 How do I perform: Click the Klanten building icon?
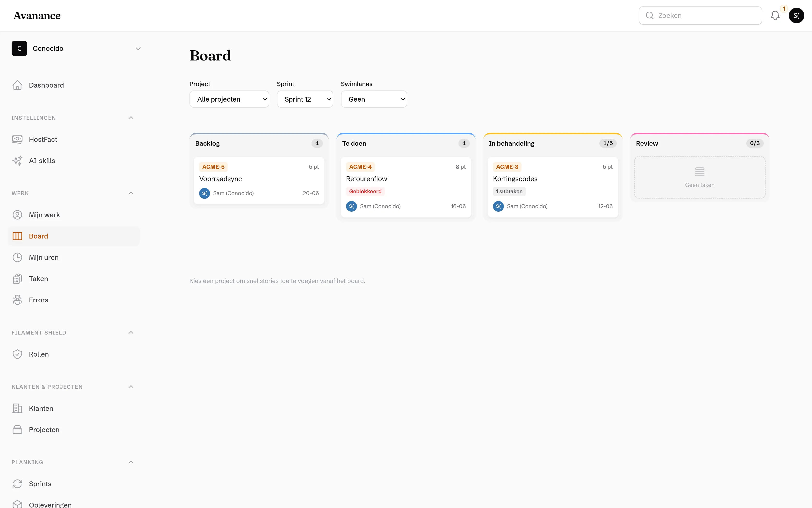[x=17, y=408]
